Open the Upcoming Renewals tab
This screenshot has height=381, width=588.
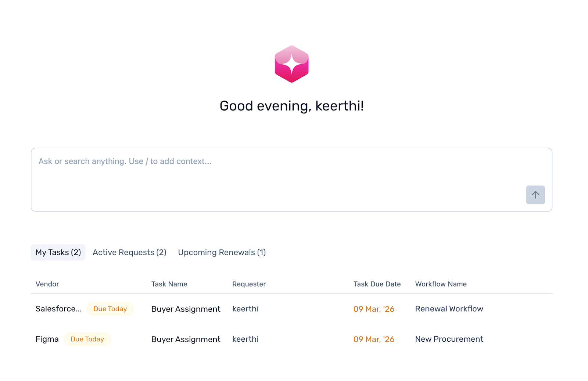click(222, 253)
